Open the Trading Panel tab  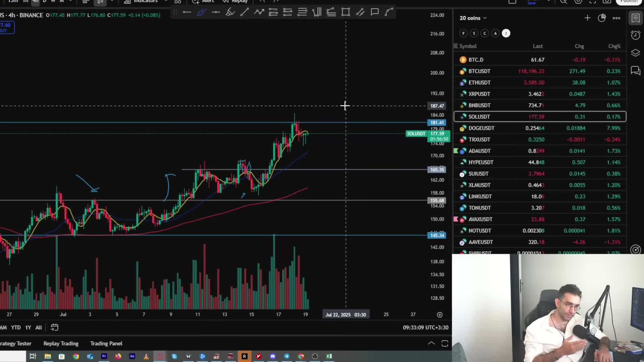[x=106, y=344]
